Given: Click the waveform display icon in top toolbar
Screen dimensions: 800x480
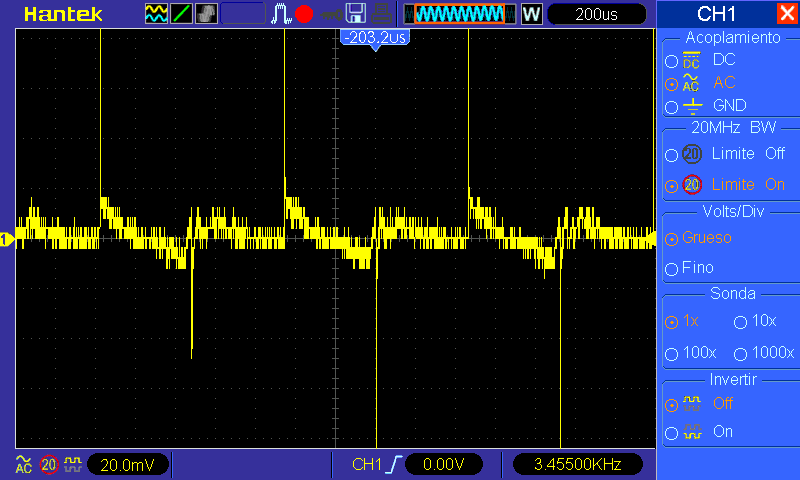Looking at the screenshot, I should [x=156, y=14].
